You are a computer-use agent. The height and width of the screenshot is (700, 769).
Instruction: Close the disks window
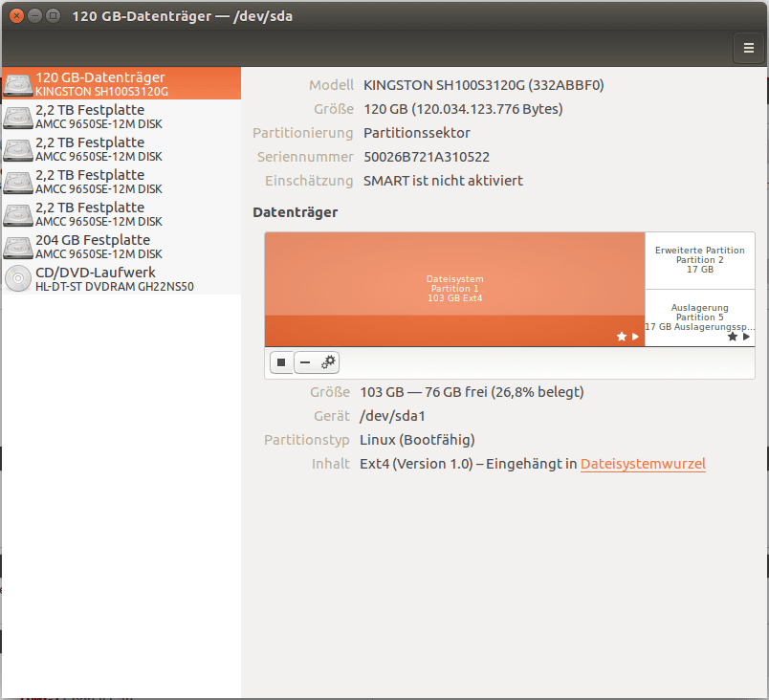16,15
